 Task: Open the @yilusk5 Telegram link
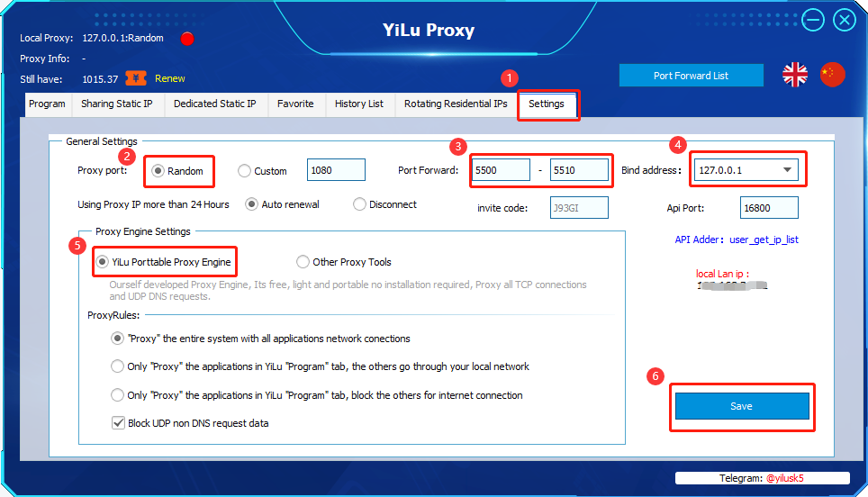(x=785, y=478)
